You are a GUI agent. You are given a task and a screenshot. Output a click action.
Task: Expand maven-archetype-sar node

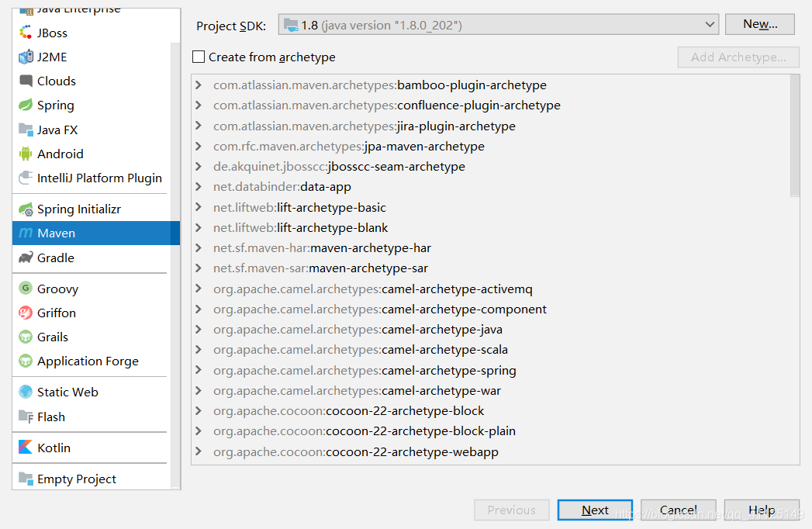click(x=199, y=268)
